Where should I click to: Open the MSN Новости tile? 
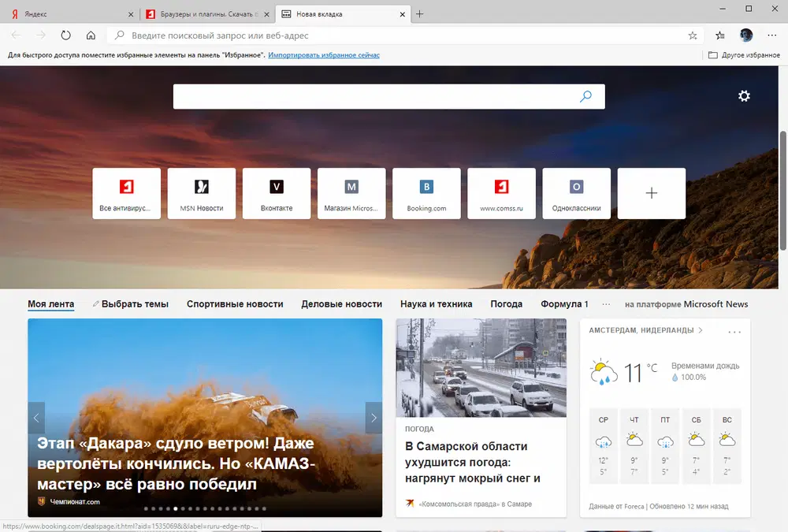[x=202, y=192]
